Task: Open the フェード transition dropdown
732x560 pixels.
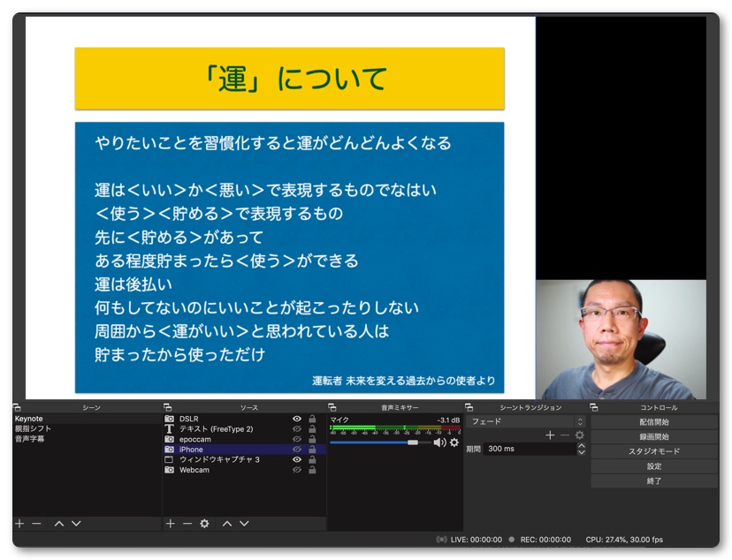Action: click(526, 421)
